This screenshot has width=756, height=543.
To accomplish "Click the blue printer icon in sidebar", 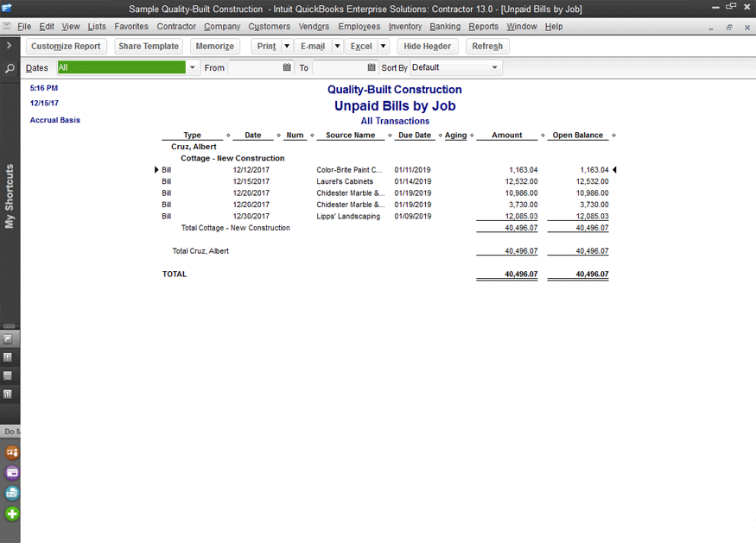I will click(12, 493).
